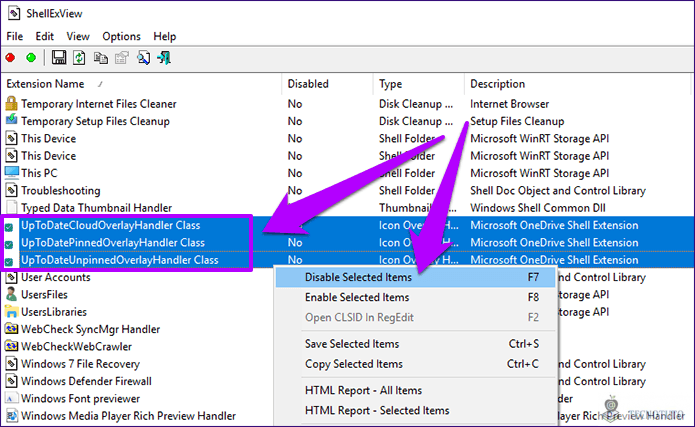Open the File menu
Image resolution: width=695 pixels, height=427 pixels.
pyautogui.click(x=15, y=36)
